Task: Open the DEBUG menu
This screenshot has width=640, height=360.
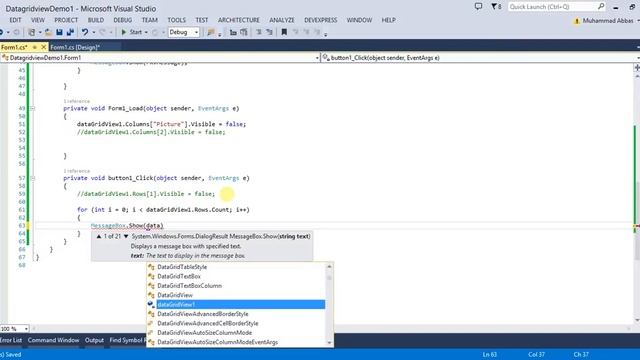Action: (122, 20)
